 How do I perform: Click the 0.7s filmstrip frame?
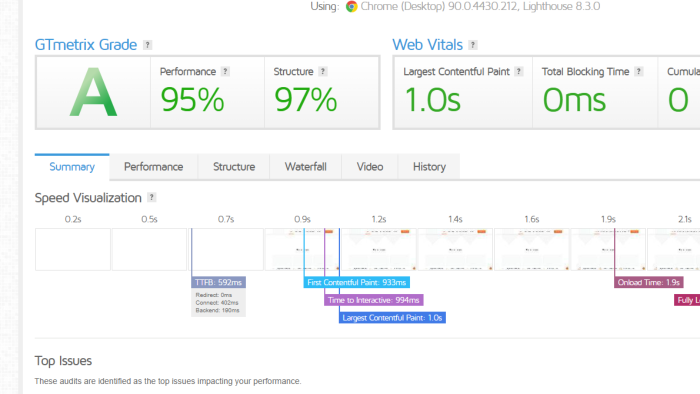226,249
